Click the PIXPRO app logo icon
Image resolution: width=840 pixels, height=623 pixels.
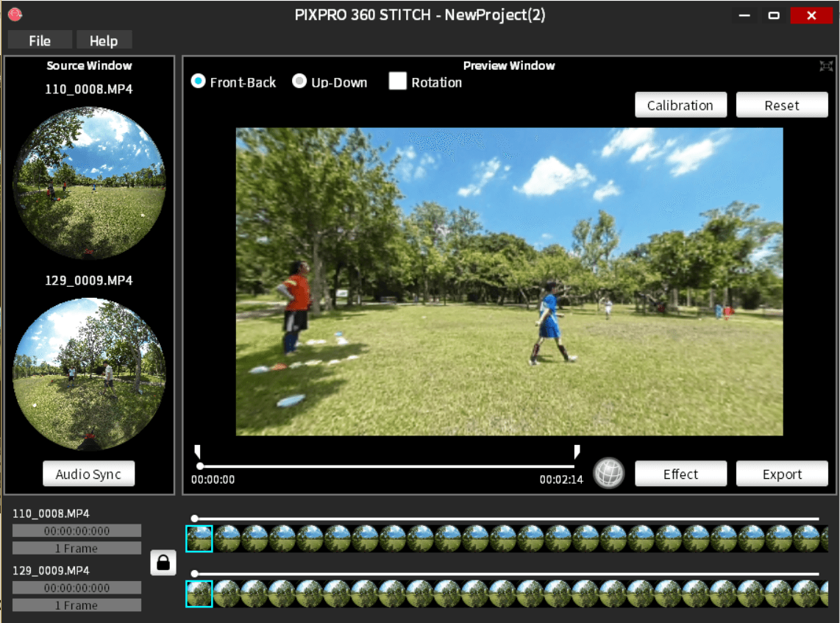[15, 15]
